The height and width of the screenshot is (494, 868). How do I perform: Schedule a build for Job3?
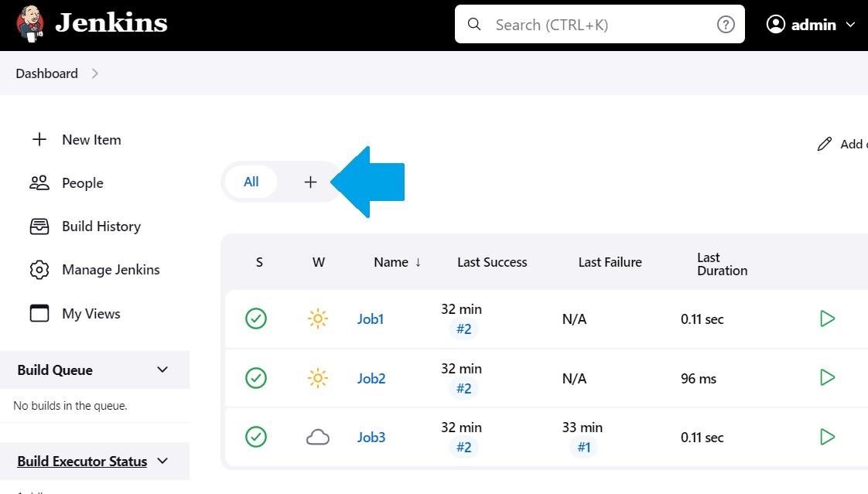828,437
